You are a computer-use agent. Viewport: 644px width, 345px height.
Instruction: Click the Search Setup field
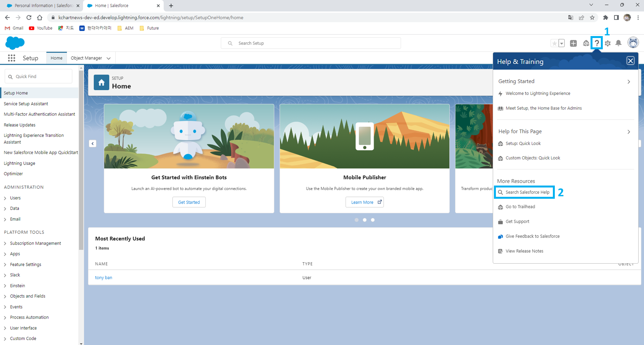point(311,43)
